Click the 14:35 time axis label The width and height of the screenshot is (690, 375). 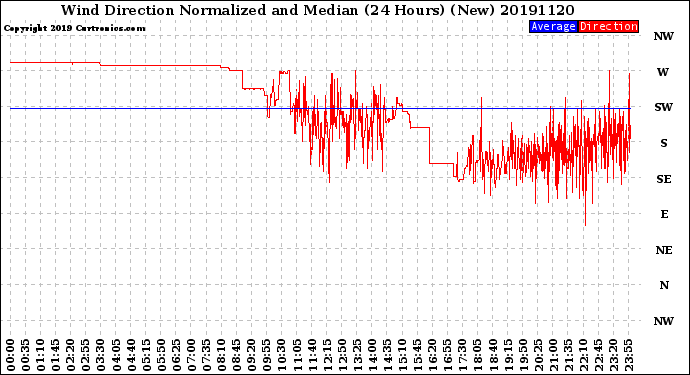[387, 355]
